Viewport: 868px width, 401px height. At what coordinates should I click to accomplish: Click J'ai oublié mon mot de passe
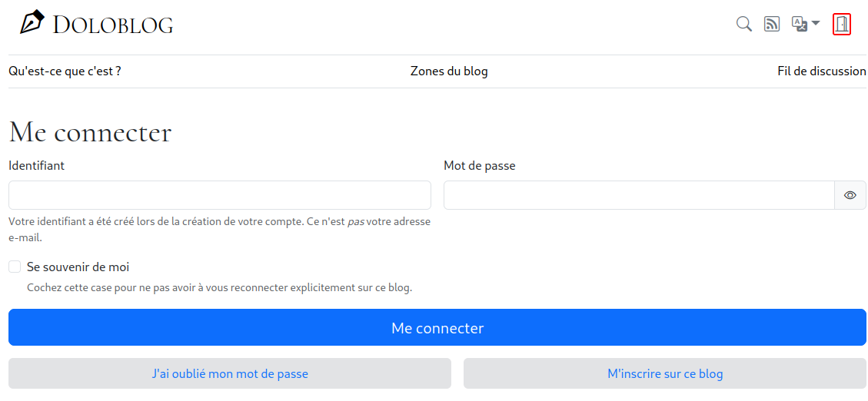tap(230, 373)
